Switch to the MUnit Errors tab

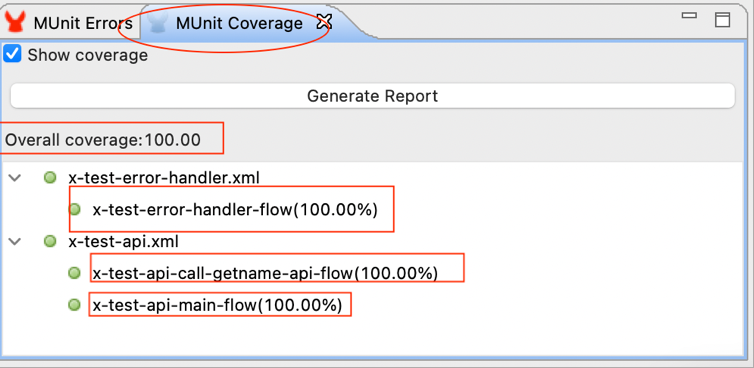click(70, 23)
